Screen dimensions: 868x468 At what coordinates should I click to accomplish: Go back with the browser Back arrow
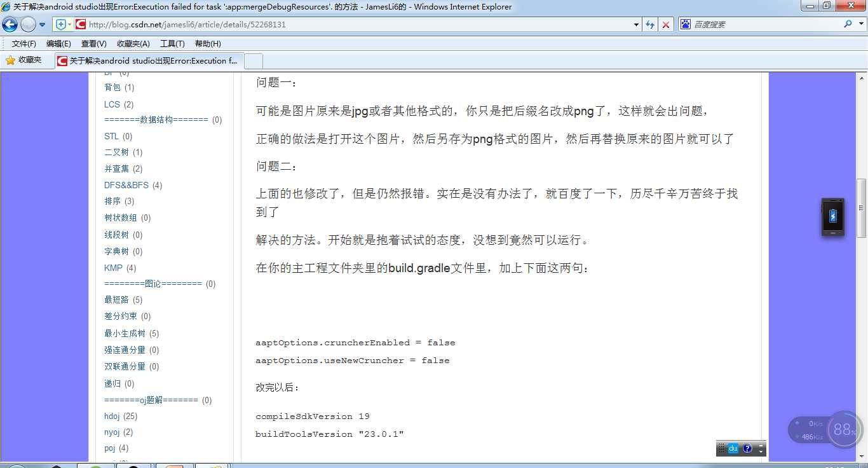10,25
